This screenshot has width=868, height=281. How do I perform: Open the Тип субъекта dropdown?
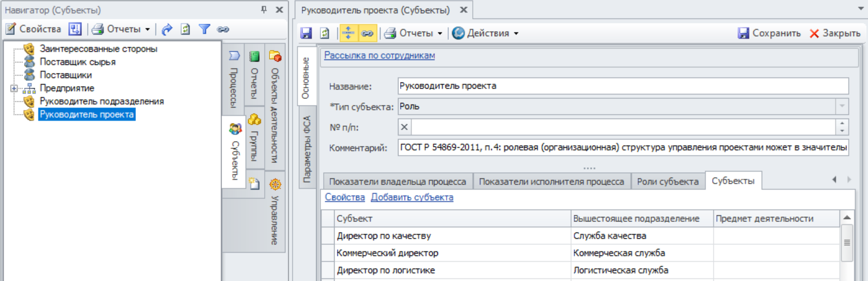[x=842, y=107]
